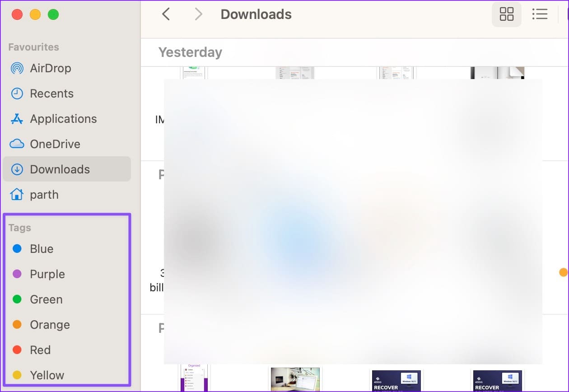Open AirDrop in the sidebar

(x=66, y=68)
